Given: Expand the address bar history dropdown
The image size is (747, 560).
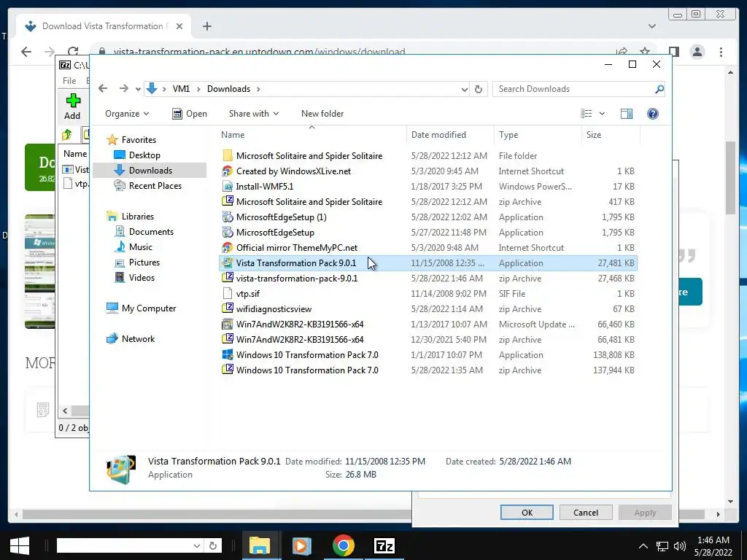Looking at the screenshot, I should 465,89.
